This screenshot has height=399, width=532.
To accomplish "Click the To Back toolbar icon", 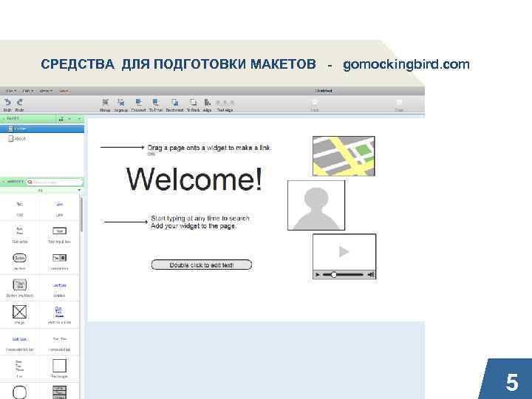I will click(x=193, y=102).
